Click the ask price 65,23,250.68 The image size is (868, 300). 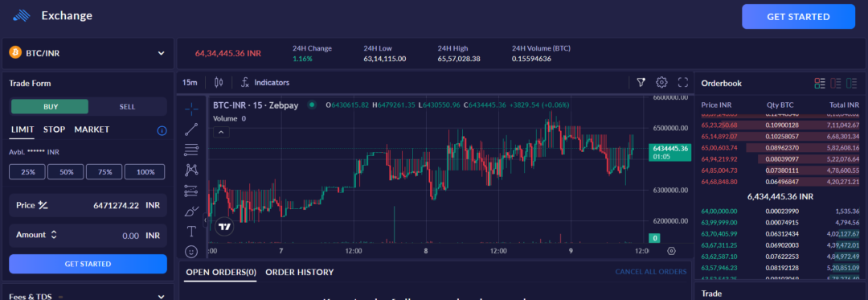pos(719,125)
